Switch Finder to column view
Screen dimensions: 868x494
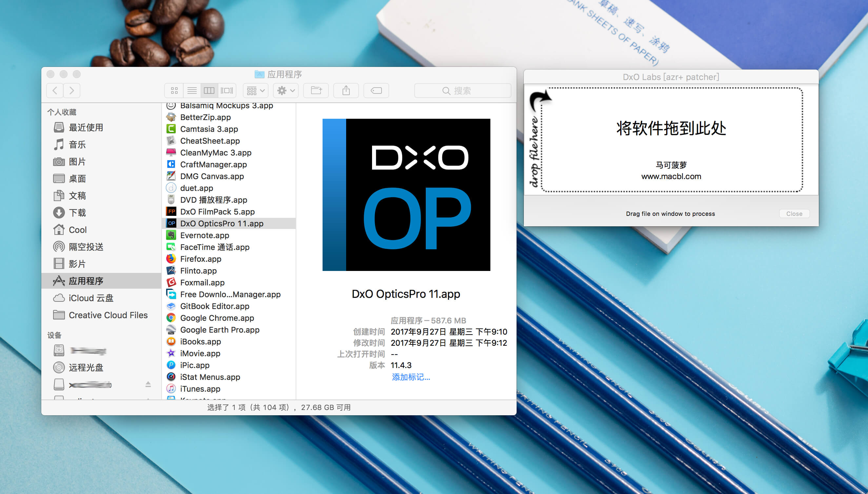(x=209, y=91)
